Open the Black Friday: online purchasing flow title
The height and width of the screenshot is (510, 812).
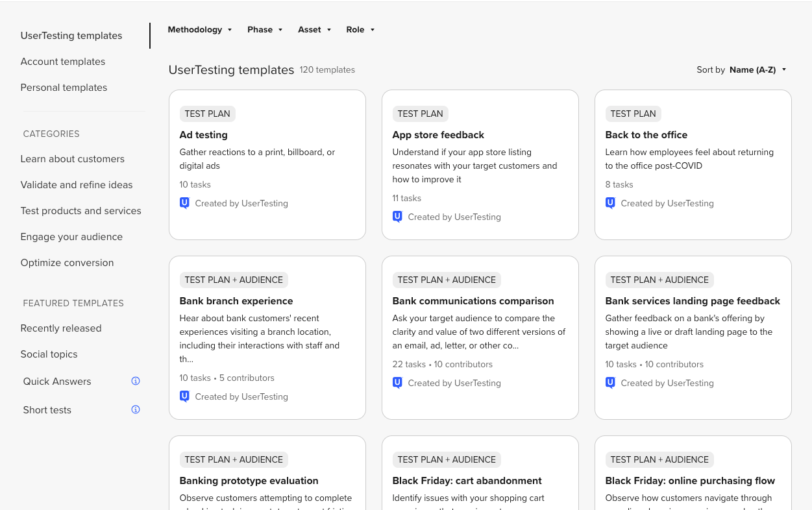pos(690,481)
